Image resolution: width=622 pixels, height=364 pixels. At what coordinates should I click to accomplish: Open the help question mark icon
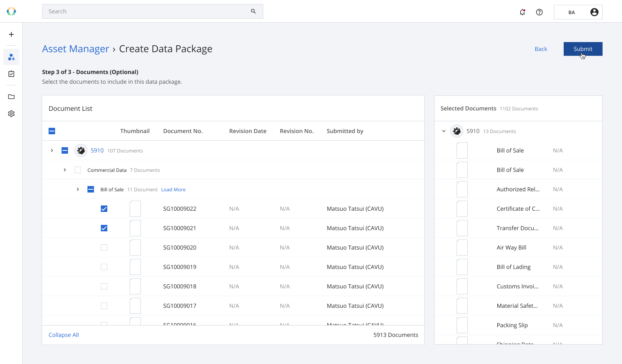[x=539, y=12]
